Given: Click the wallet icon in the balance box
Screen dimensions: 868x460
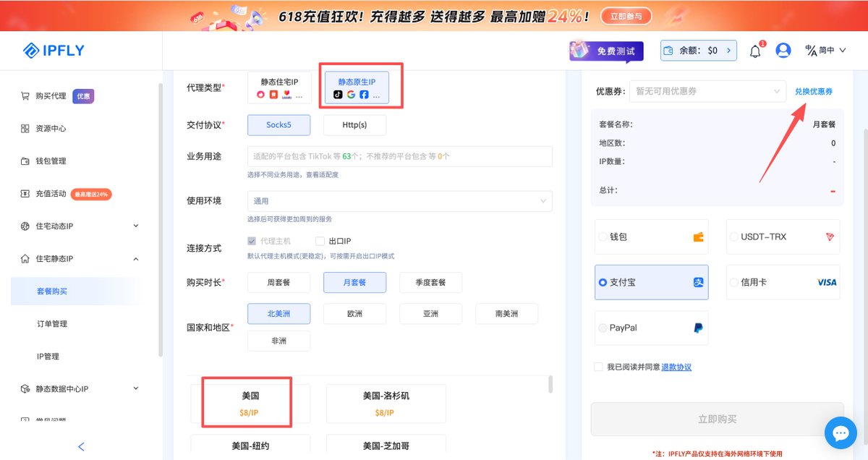Looking at the screenshot, I should (x=669, y=51).
